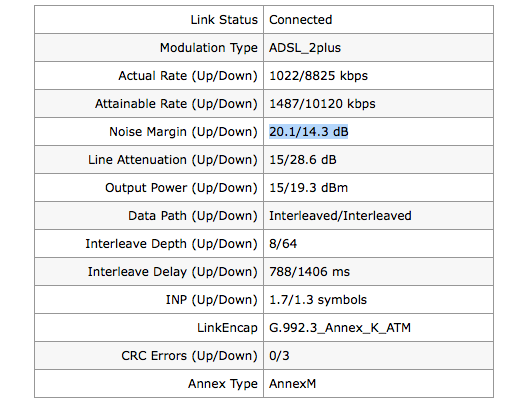Click the 788/1406 ms interleave delay value
Screen dimensions: 525x409
(309, 271)
